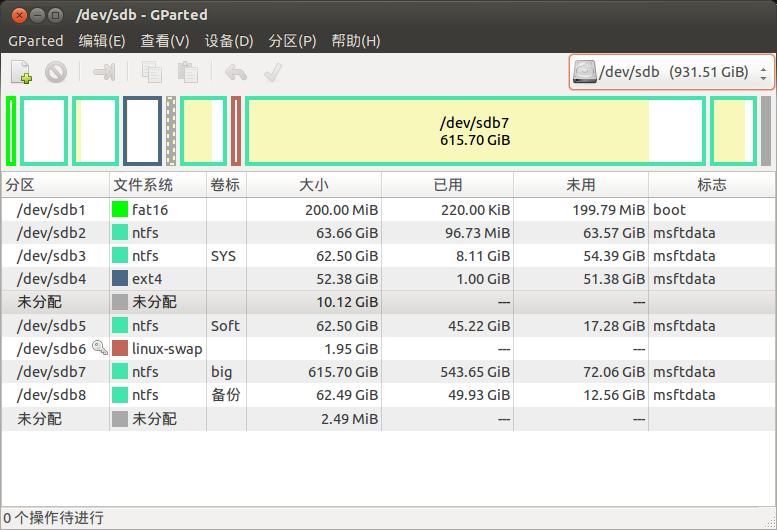Click the dark blue ext4 color swatch

click(x=120, y=278)
